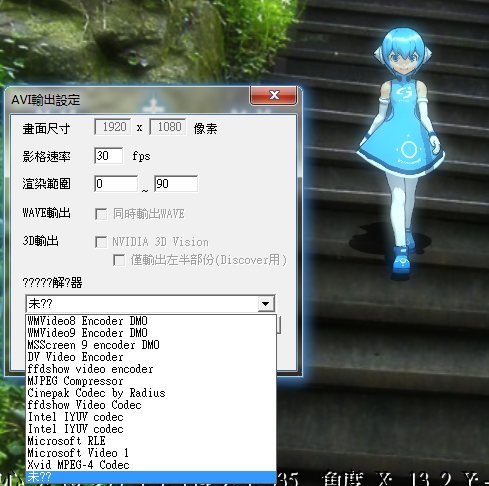The height and width of the screenshot is (486, 489).
Task: Select WMVideo9 Encoder DMO codec
Action: click(151, 333)
